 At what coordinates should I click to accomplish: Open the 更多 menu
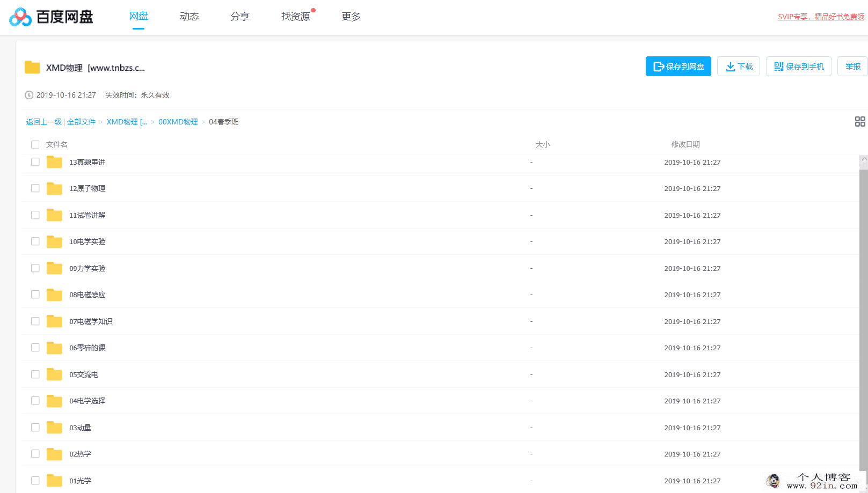pyautogui.click(x=351, y=17)
